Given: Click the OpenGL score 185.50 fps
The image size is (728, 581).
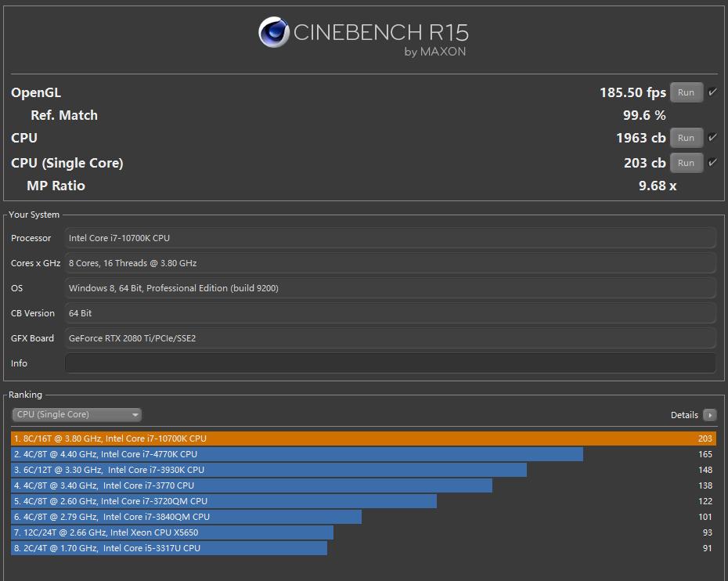Looking at the screenshot, I should (632, 92).
